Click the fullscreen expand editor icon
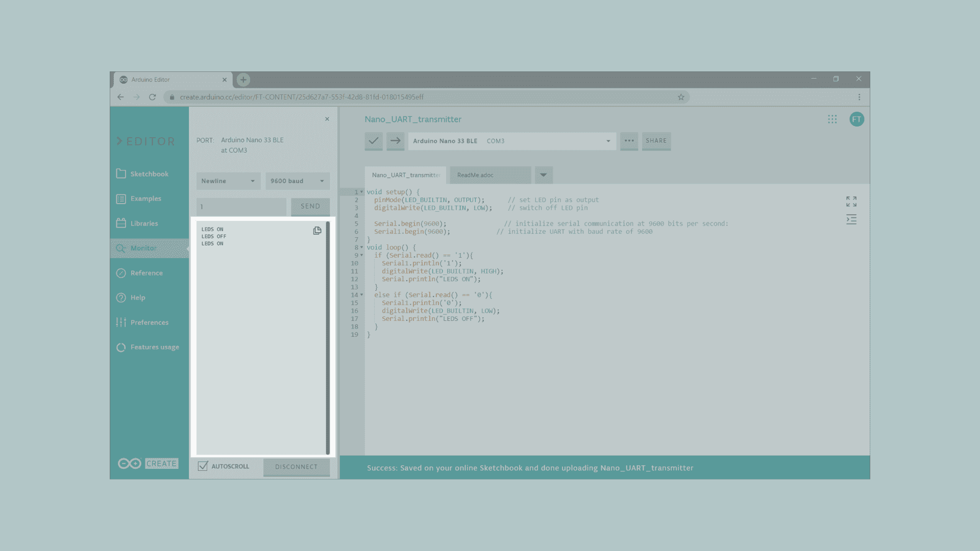 click(x=851, y=202)
